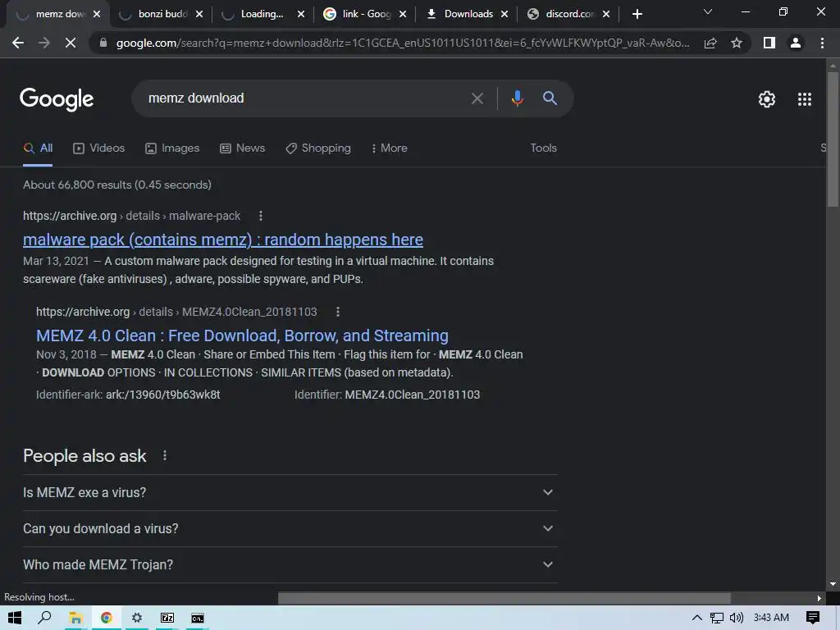Show hidden system tray icons
Viewport: 840px width, 630px height.
pyautogui.click(x=697, y=619)
